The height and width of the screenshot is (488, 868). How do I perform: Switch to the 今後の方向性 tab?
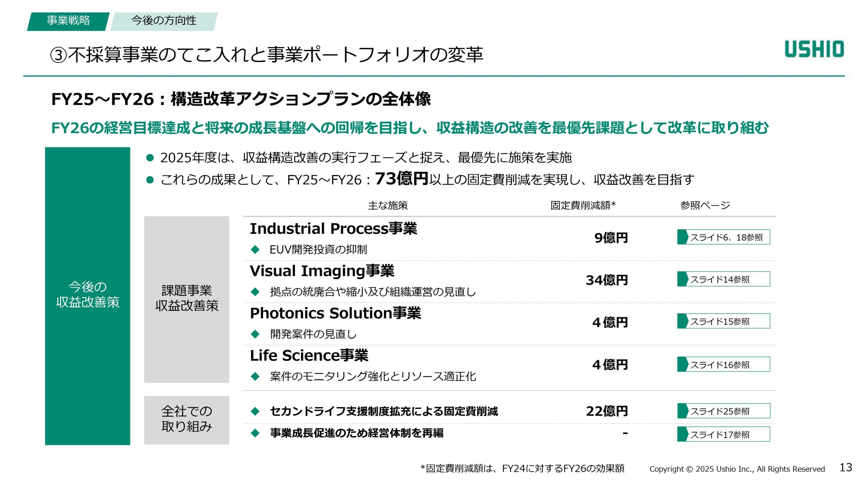[164, 21]
